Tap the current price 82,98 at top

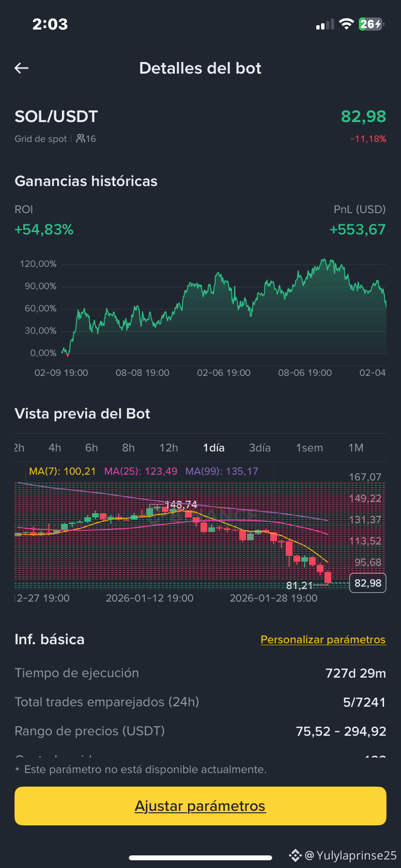363,116
